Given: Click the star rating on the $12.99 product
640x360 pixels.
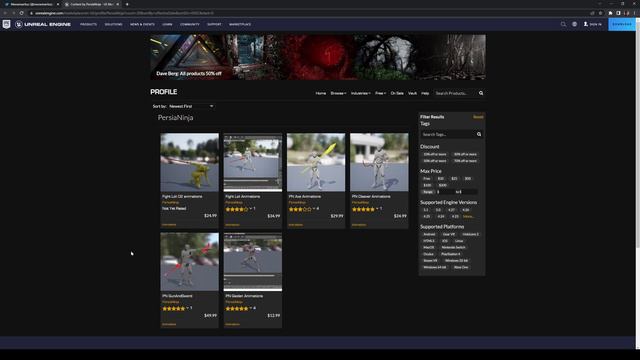Looking at the screenshot, I should [x=237, y=309].
